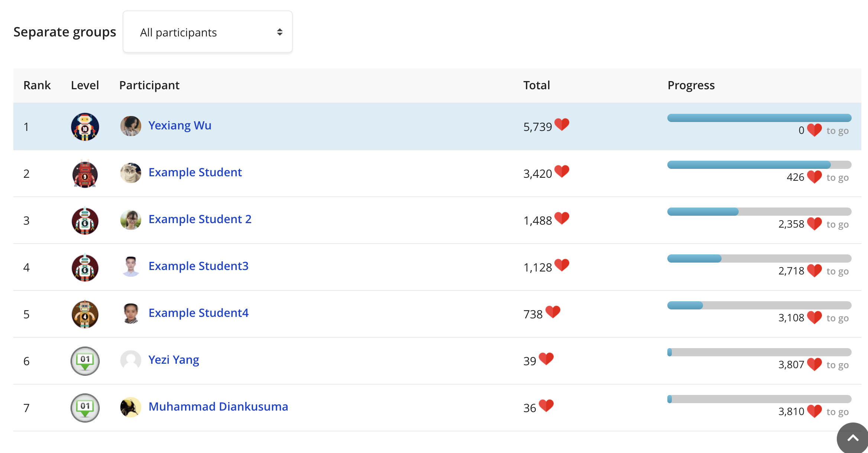Click the heart beside 0 to go

pyautogui.click(x=814, y=130)
